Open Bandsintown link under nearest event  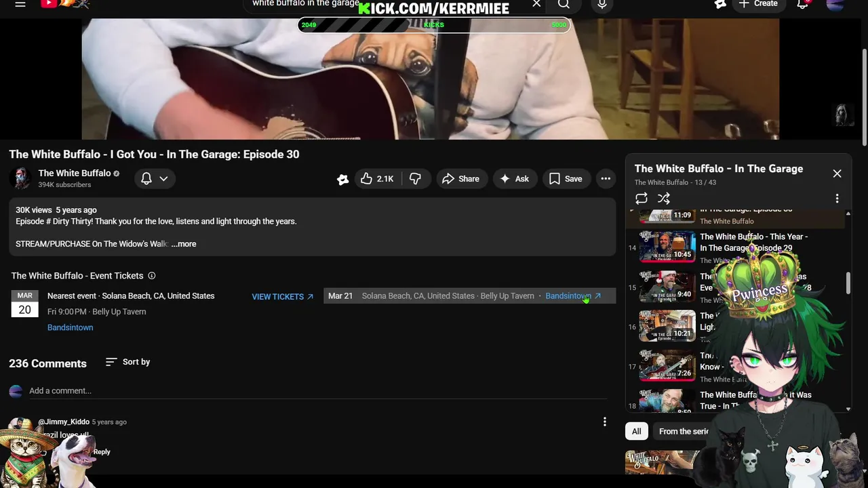pyautogui.click(x=71, y=327)
